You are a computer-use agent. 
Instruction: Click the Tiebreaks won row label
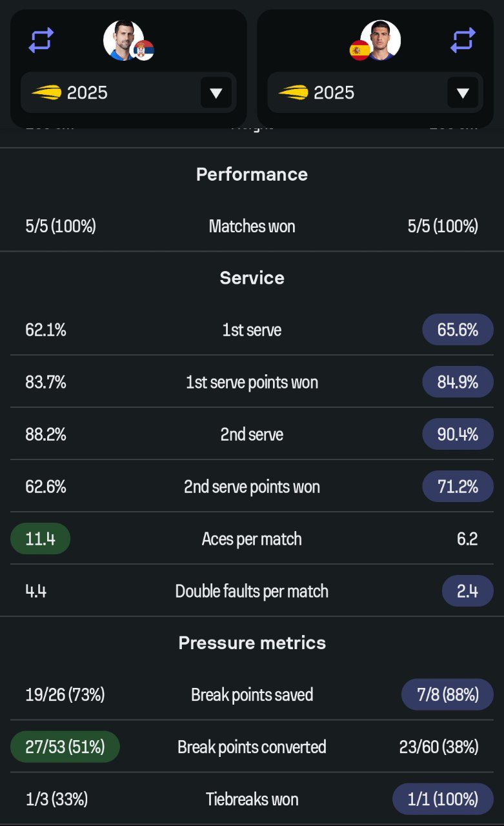coord(252,800)
